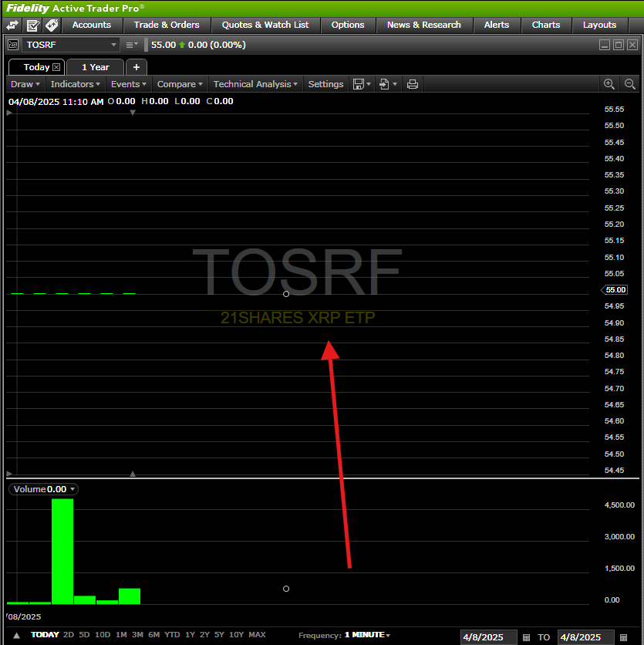
Task: Switch to the 1 Year chart tab
Action: (x=96, y=67)
